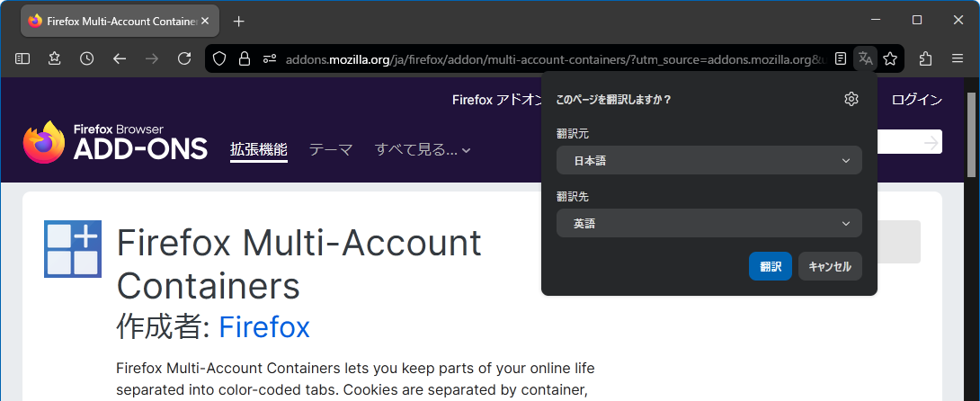
Task: Expand the 翻訳元 language dropdown
Action: point(708,161)
